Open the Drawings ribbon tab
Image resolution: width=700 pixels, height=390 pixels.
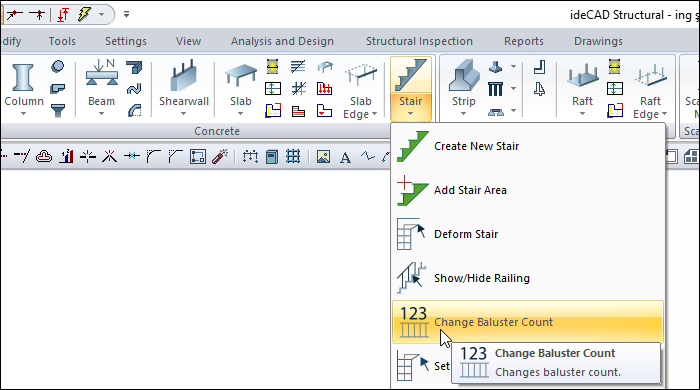pos(598,41)
